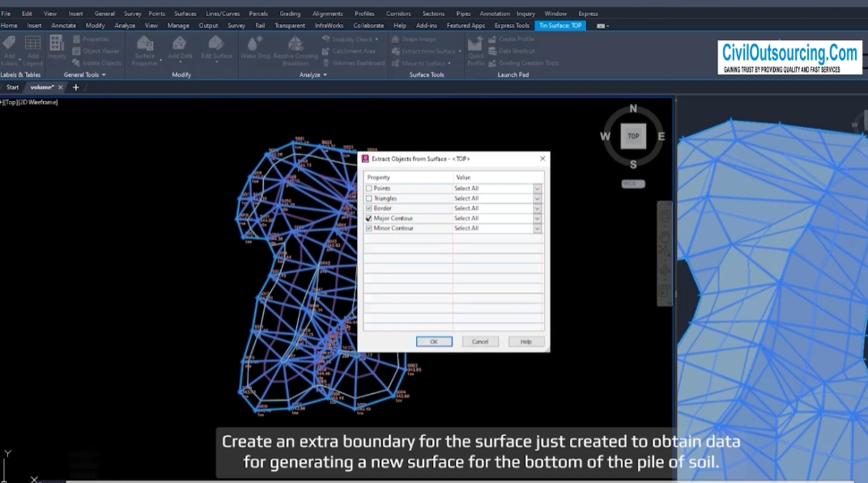
Task: Select the volume* drawing tab
Action: pos(42,87)
